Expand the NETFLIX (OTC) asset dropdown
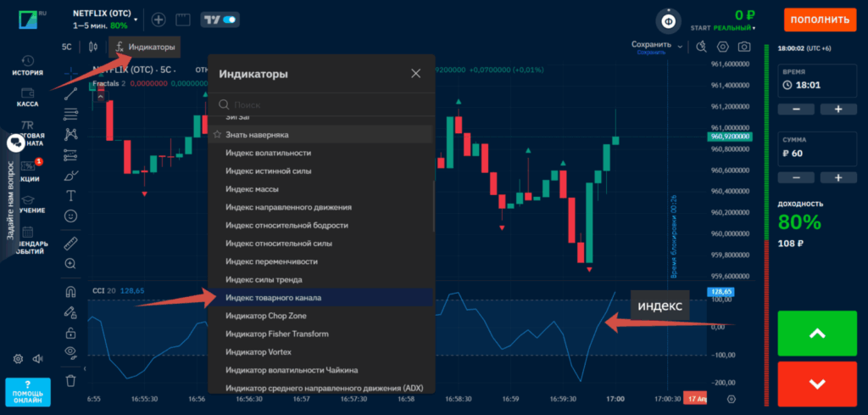868x415 pixels. 136,19
